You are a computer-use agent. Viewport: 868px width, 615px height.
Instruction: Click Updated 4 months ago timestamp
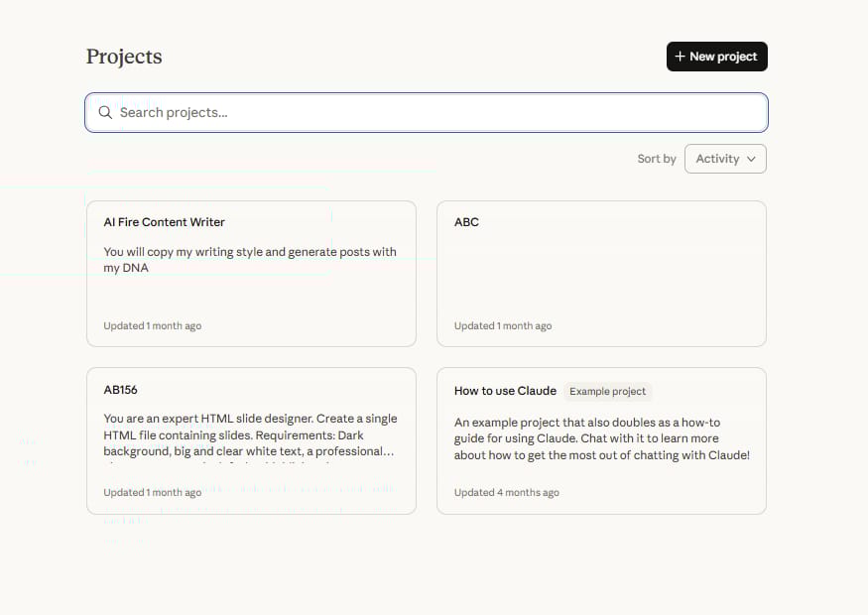point(506,492)
